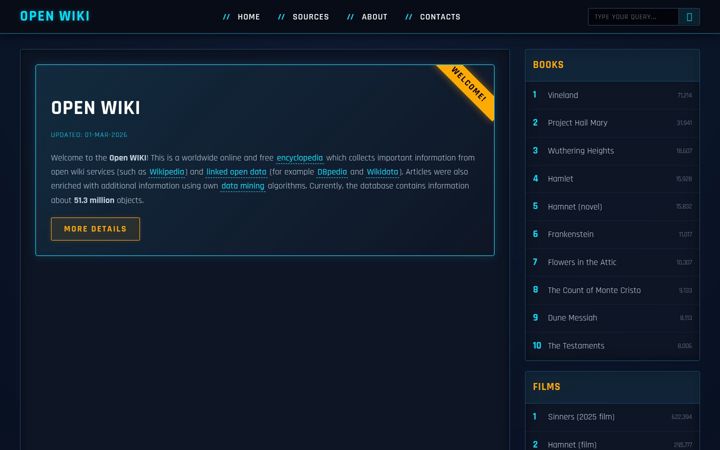Click the Updated 01-Mar-2026 date text
Viewport: 720px width, 450px height.
click(x=89, y=135)
